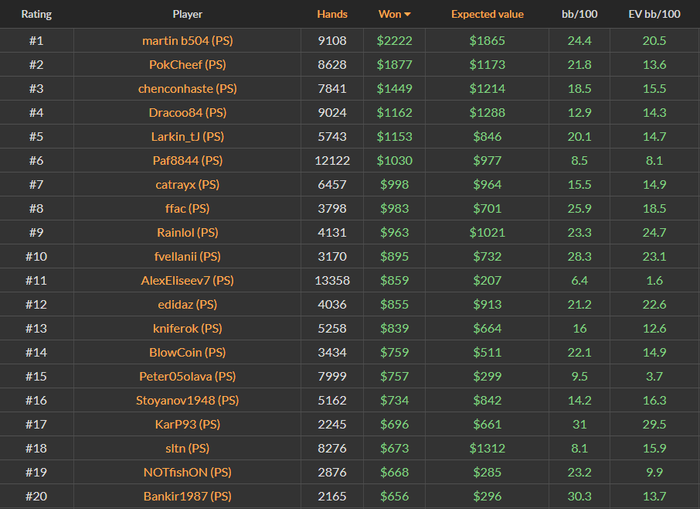The image size is (700, 509).
Task: Open PokCheef (PS) player link
Action: click(187, 65)
